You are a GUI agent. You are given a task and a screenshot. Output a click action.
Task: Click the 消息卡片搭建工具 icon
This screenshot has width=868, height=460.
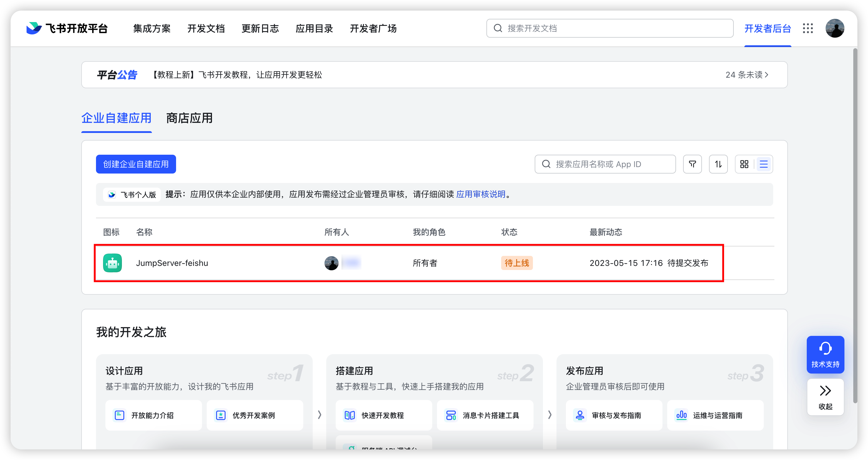[x=451, y=415]
